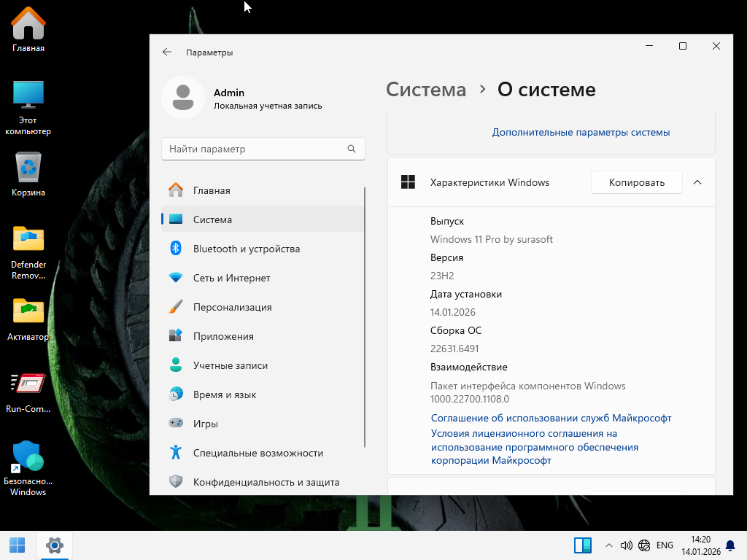Open Соглашение об использовании служб Майкрософт
This screenshot has height=560, width=747.
pyautogui.click(x=551, y=418)
